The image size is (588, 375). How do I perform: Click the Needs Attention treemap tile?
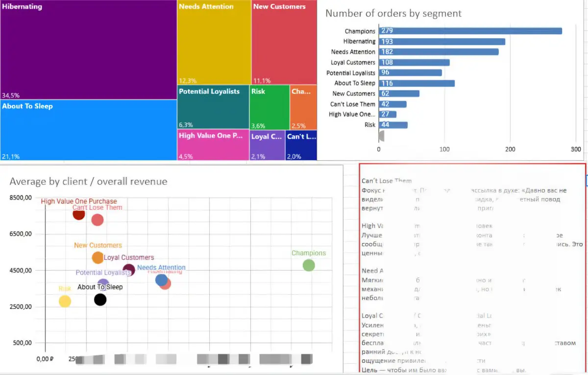[214, 43]
